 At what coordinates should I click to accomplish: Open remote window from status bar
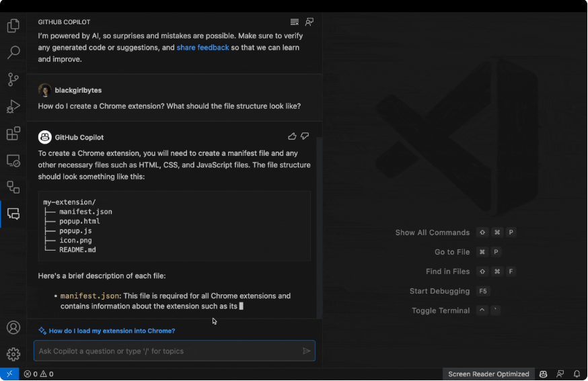(x=9, y=374)
